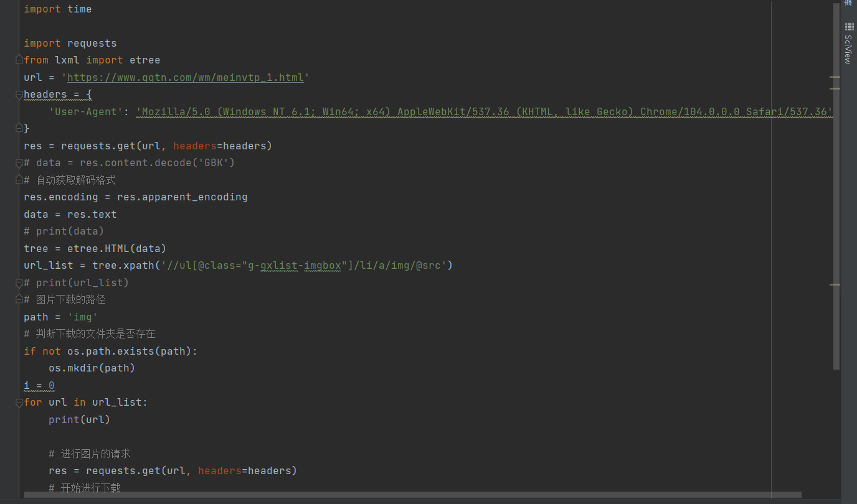The height and width of the screenshot is (504, 857).
Task: Fold comment starting at '# print(url_list)'
Action: coord(19,282)
